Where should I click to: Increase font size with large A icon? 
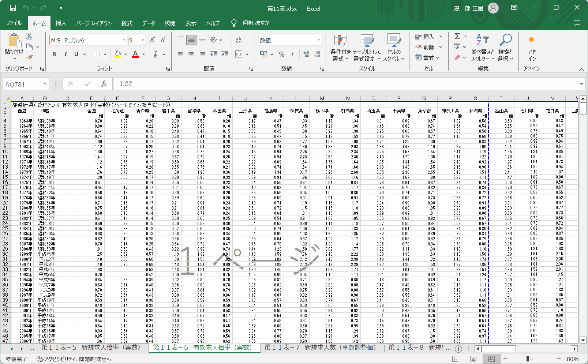click(152, 40)
